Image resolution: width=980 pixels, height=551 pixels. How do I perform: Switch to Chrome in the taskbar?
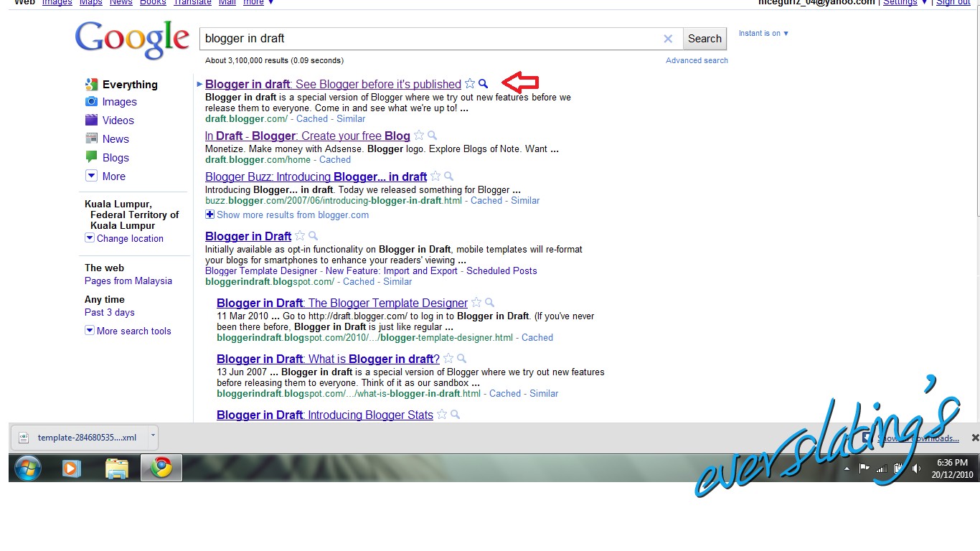click(x=161, y=468)
